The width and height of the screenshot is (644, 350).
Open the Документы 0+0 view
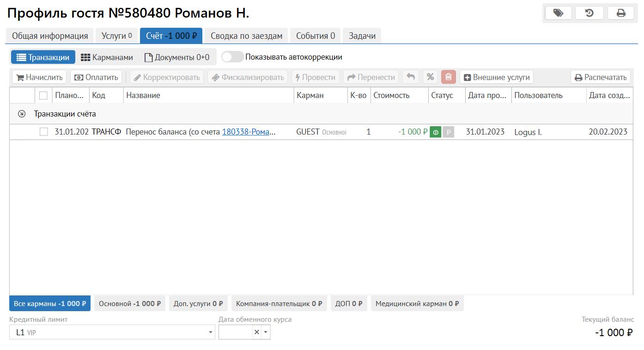pos(177,57)
